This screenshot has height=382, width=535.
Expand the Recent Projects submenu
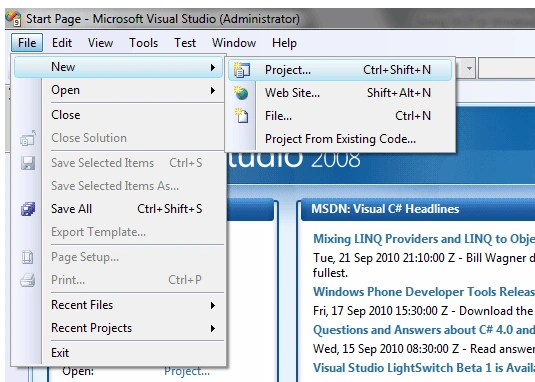[119, 328]
